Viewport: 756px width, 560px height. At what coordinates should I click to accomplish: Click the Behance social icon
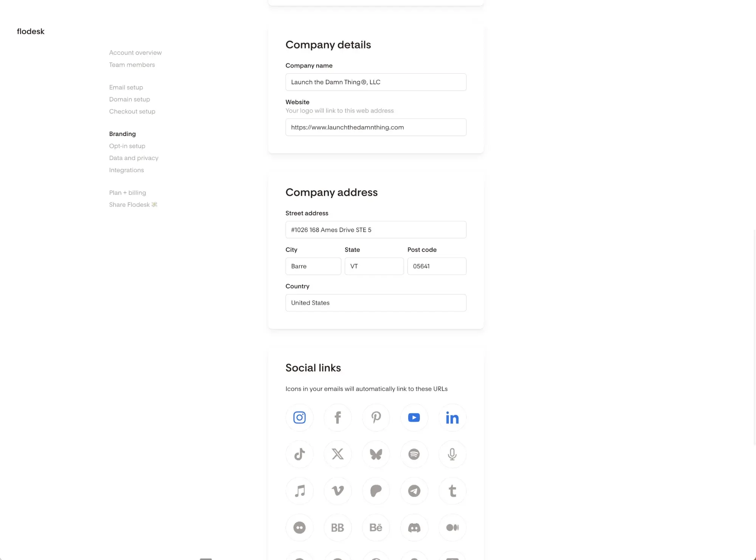point(376,528)
